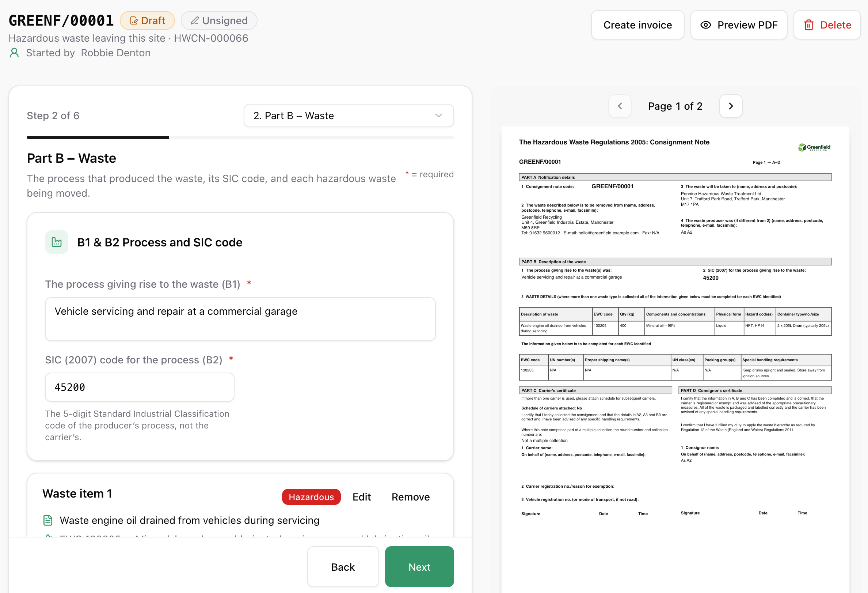
Task: Click the Greenfield logo in the PDF preview
Action: coord(814,148)
